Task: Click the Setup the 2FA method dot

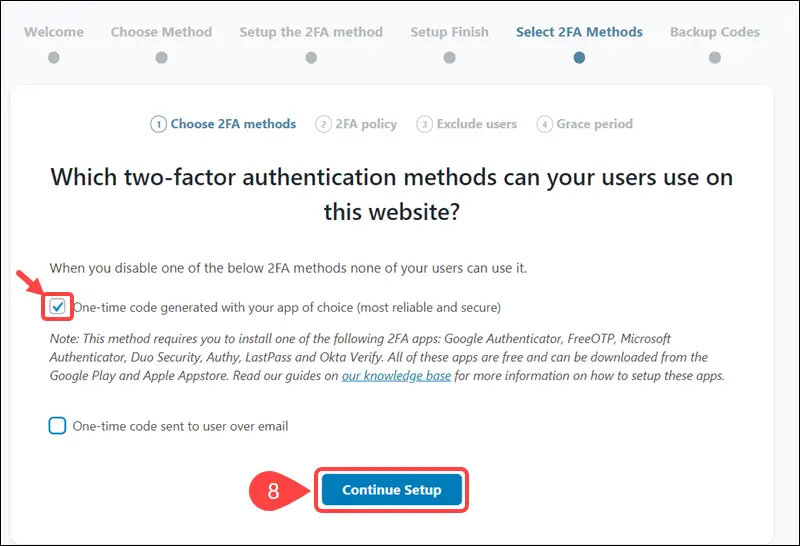Action: pos(311,58)
